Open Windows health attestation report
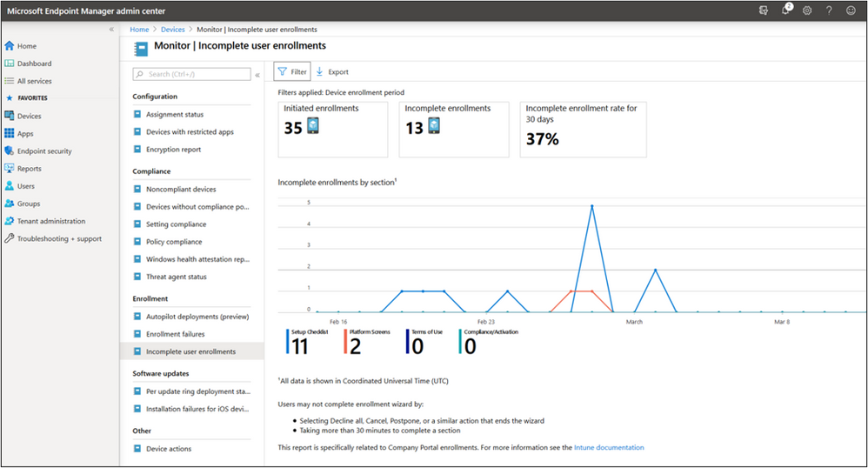 coord(197,259)
